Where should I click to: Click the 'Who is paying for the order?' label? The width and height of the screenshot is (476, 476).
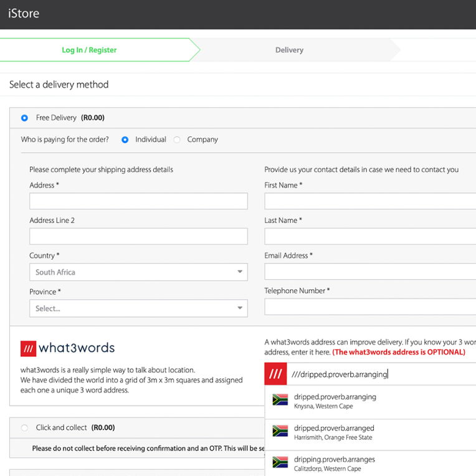coord(65,140)
